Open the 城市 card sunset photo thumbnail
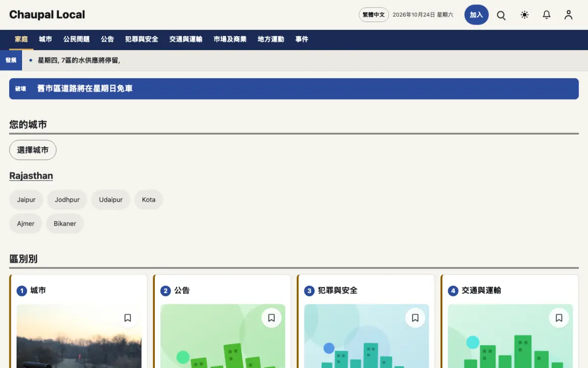 79,336
